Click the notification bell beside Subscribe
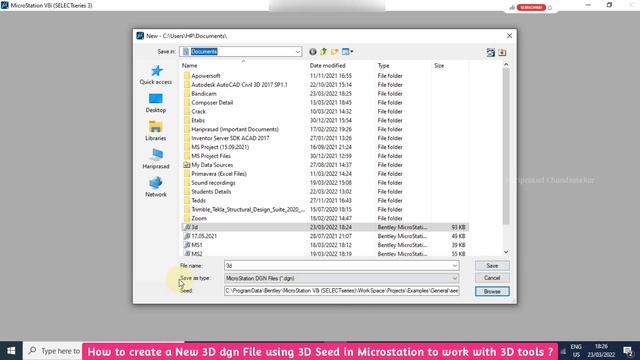 click(x=550, y=7)
